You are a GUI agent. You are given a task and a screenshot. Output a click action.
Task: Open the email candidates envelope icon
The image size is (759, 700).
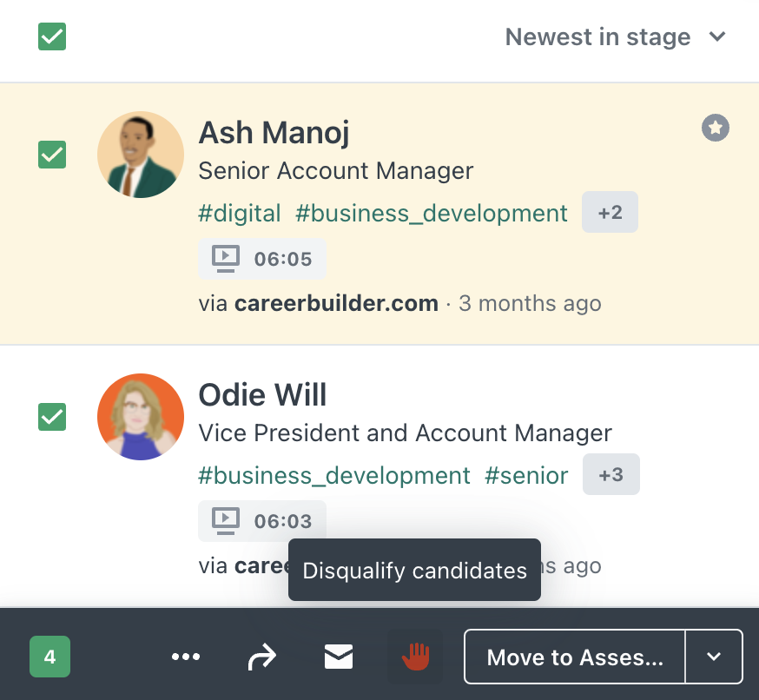[339, 657]
